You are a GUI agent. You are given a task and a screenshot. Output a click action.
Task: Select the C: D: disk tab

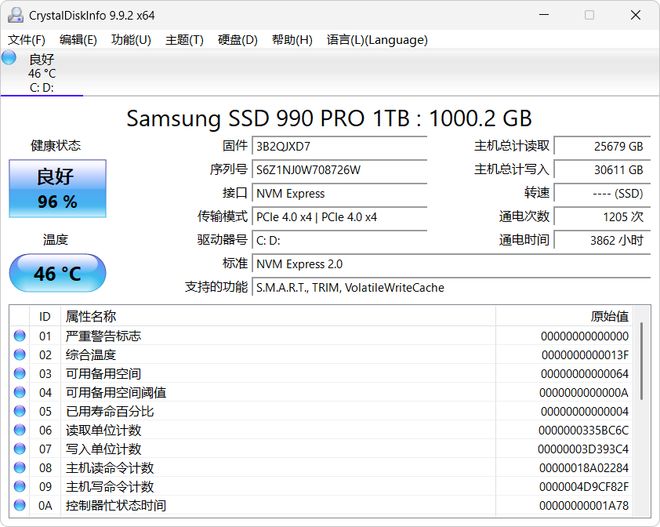click(x=42, y=73)
